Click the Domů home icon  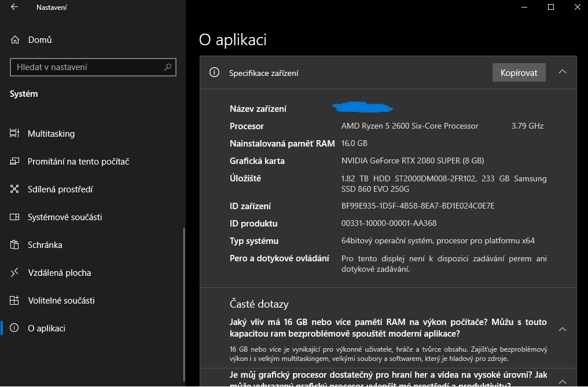click(x=14, y=39)
